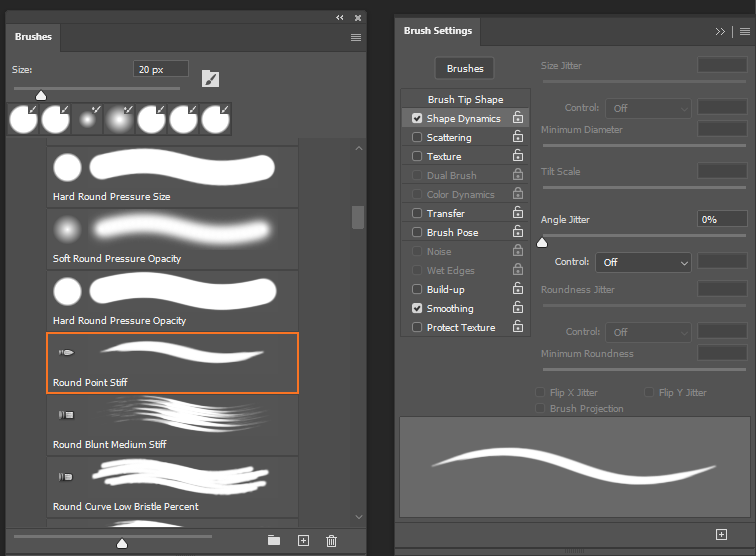This screenshot has width=756, height=556.
Task: Toggle lock for Transfer
Action: pyautogui.click(x=518, y=212)
